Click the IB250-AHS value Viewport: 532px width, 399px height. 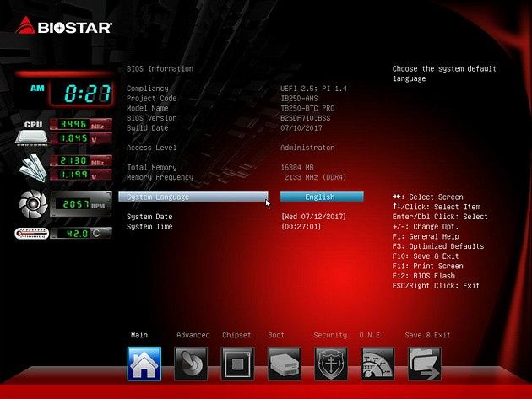pyautogui.click(x=299, y=99)
